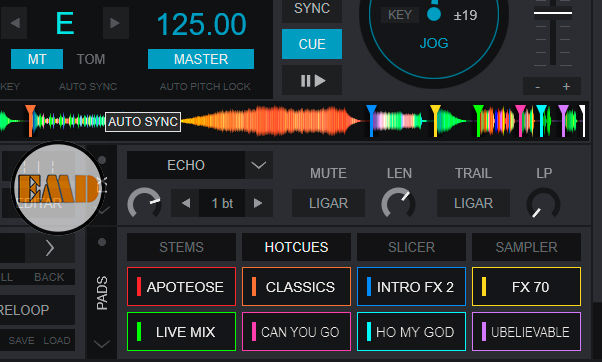
Task: Decrease beat length with left arrow
Action: click(186, 203)
